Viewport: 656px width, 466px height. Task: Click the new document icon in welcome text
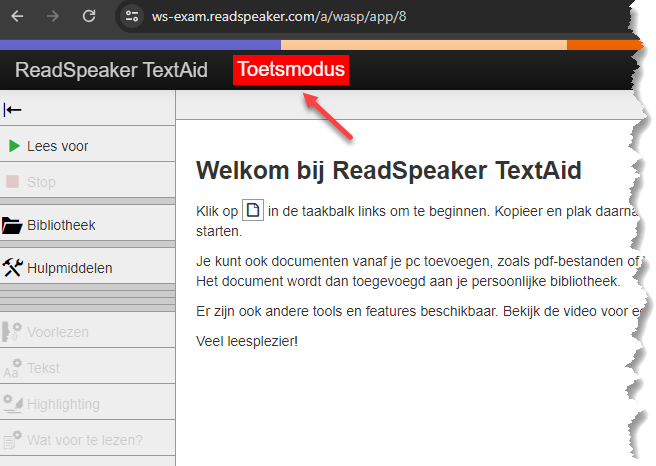[254, 211]
